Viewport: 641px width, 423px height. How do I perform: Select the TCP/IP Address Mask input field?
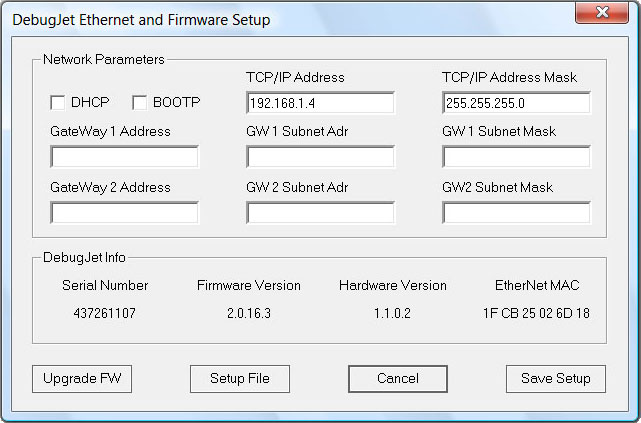point(516,103)
